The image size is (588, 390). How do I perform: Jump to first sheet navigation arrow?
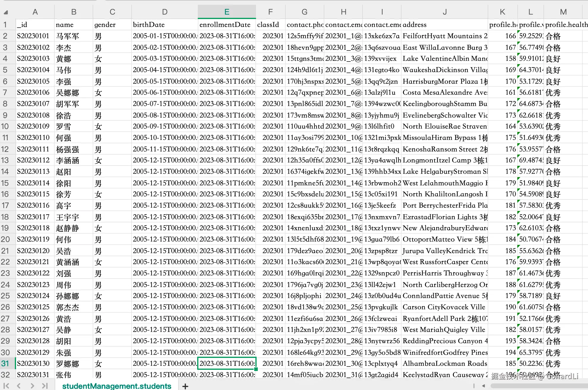pos(6,386)
